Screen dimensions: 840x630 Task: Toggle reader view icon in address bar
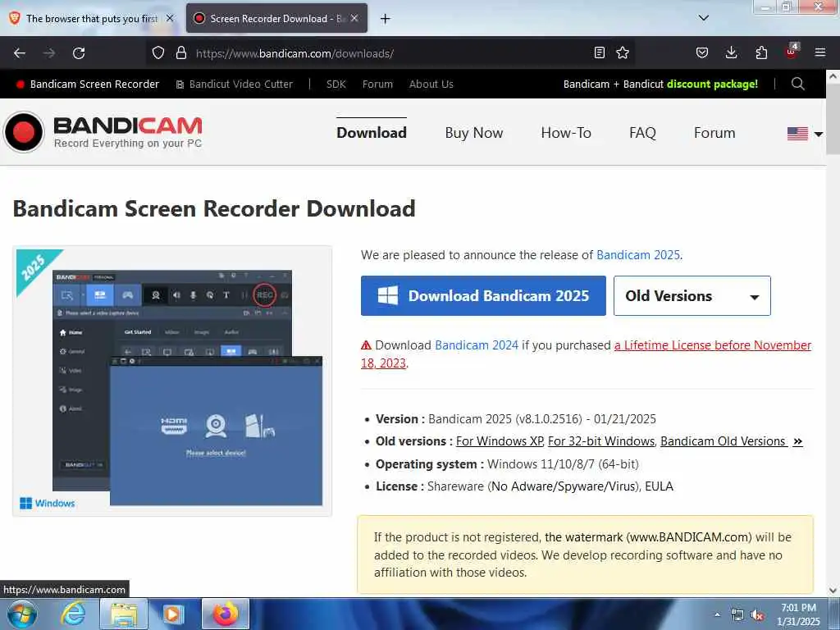tap(600, 52)
